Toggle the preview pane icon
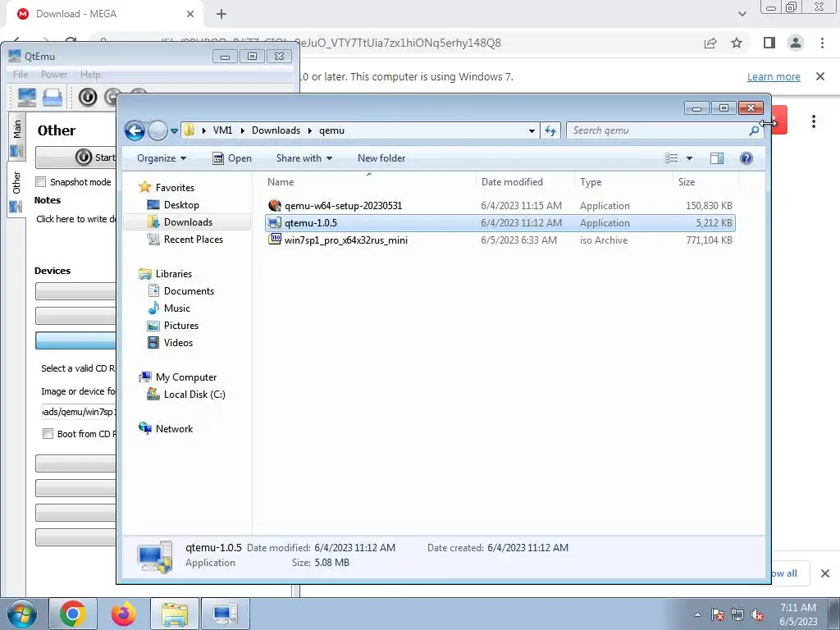Image resolution: width=840 pixels, height=630 pixels. pos(717,158)
